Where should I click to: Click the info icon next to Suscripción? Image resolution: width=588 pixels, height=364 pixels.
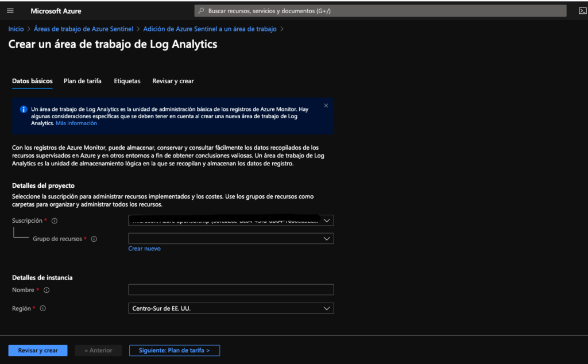pos(54,220)
